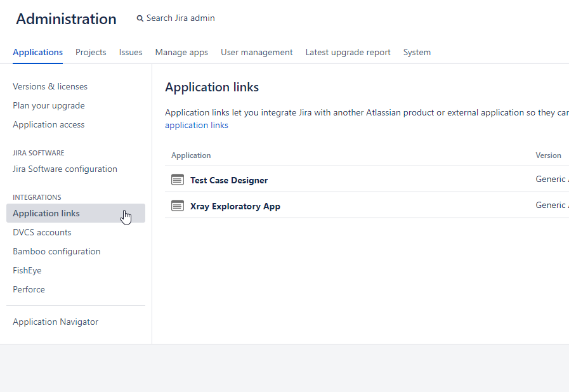Viewport: 569px width, 392px height.
Task: Click the Xray Exploratory App name
Action: point(235,206)
